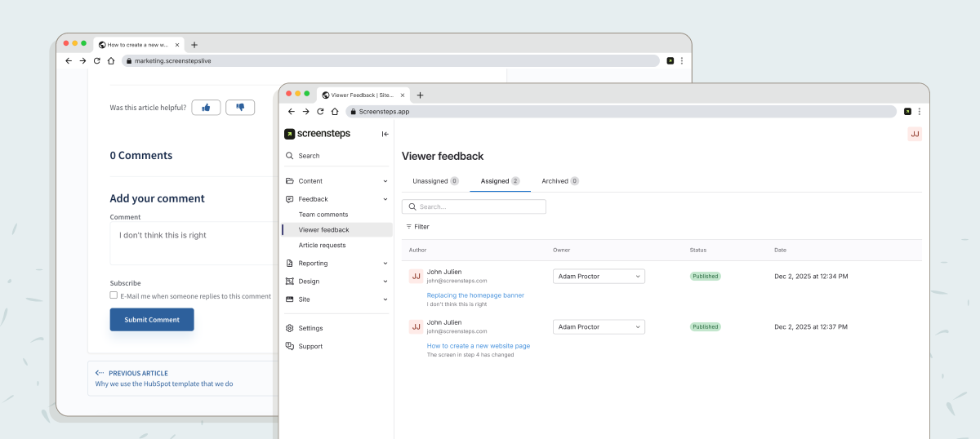Open the second Adam Proctor owner dropdown
The width and height of the screenshot is (980, 439).
pos(599,327)
